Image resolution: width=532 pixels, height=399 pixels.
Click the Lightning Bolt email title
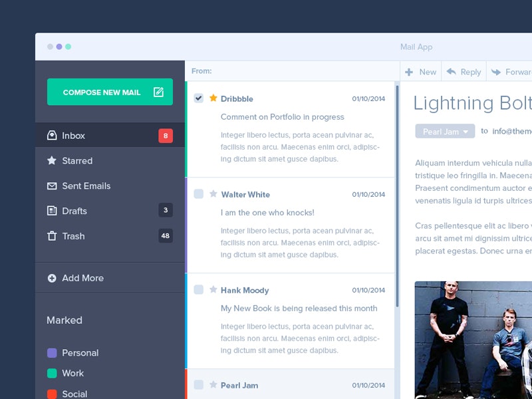pyautogui.click(x=473, y=104)
